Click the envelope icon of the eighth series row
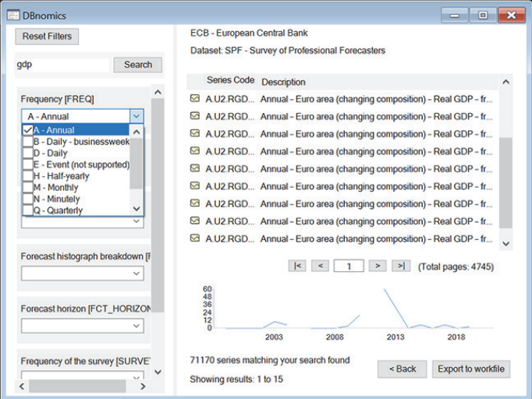This screenshot has height=399, width=532. (195, 221)
